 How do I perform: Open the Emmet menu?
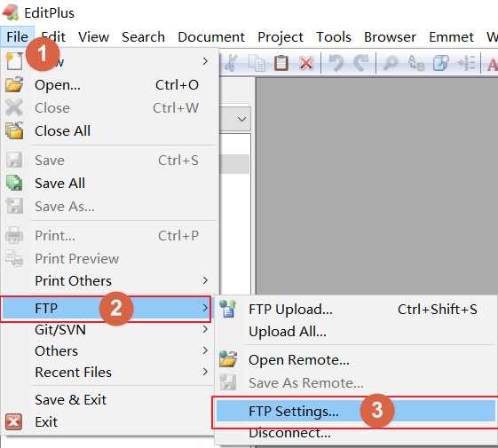[451, 37]
